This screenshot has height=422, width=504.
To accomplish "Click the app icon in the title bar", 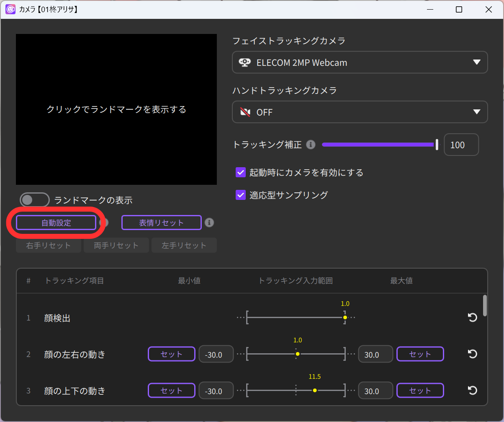I will [10, 9].
